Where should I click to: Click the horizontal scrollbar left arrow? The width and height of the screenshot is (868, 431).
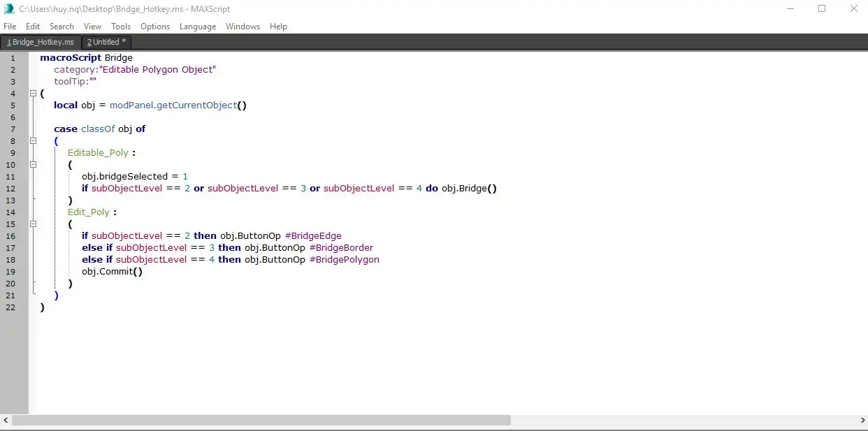tap(6, 421)
